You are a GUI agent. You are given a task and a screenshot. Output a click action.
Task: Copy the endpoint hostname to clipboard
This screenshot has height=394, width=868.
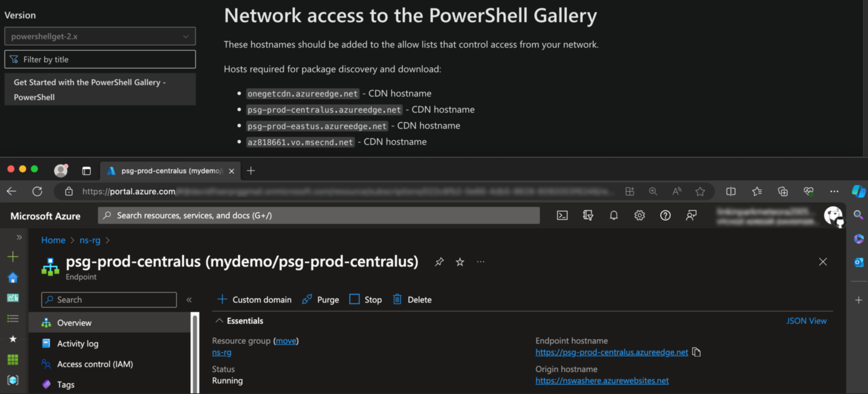point(696,352)
